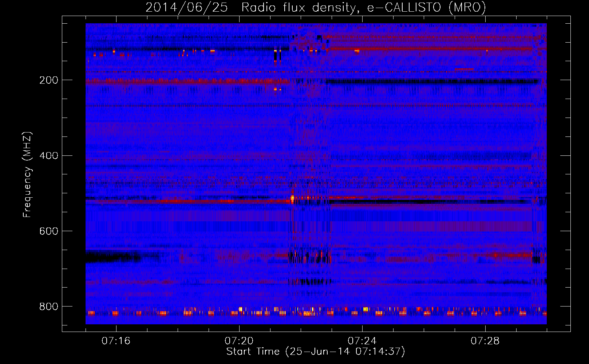
Task: Click the 07:20 time tick label
Action: (239, 341)
